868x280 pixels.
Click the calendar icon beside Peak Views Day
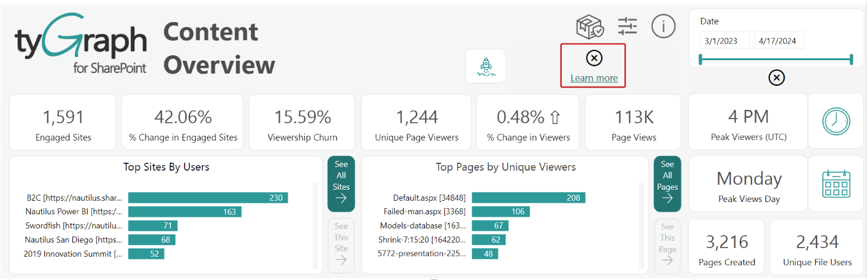point(835,184)
